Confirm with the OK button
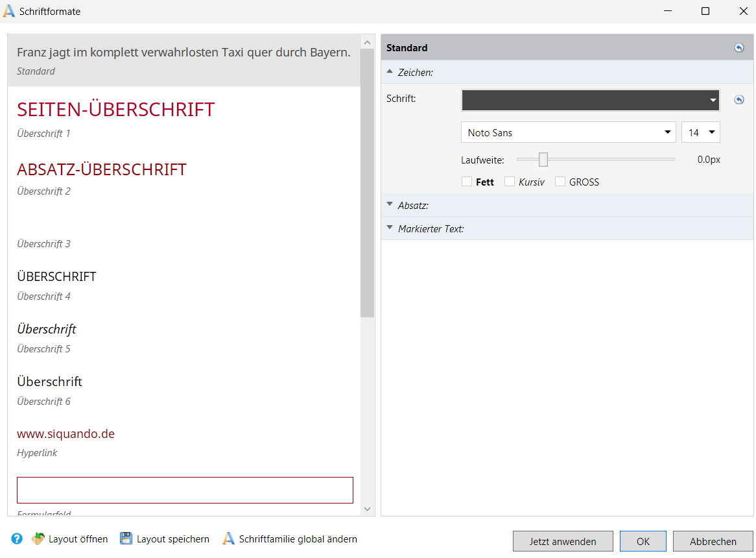This screenshot has width=756, height=558. (x=643, y=541)
